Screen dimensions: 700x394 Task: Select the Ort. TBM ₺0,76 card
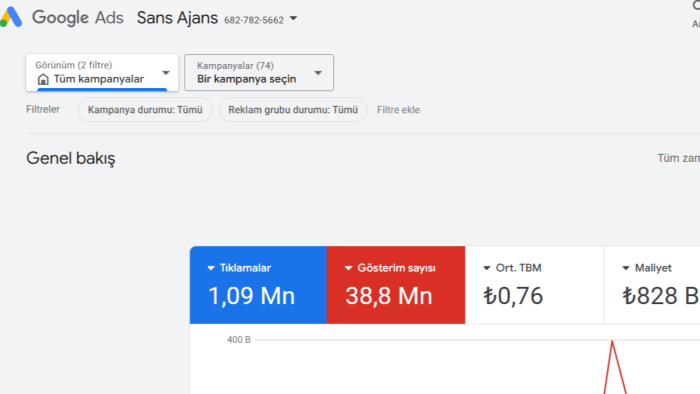point(534,285)
